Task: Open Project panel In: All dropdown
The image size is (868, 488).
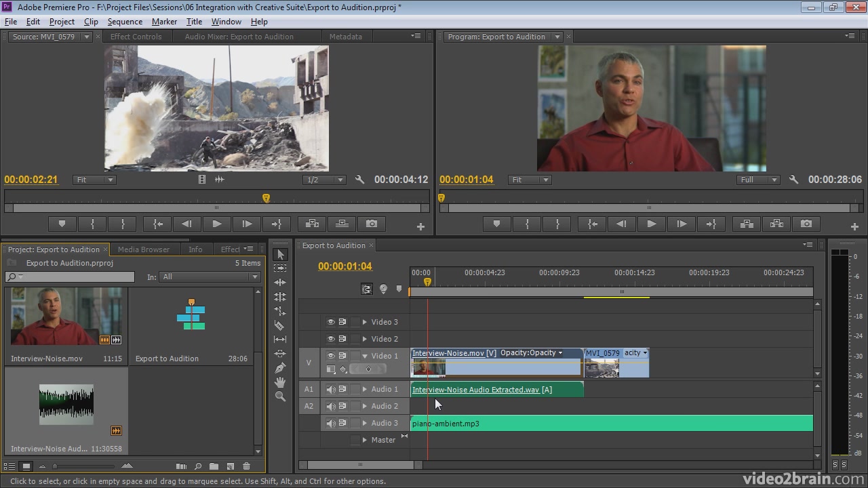Action: pyautogui.click(x=210, y=277)
